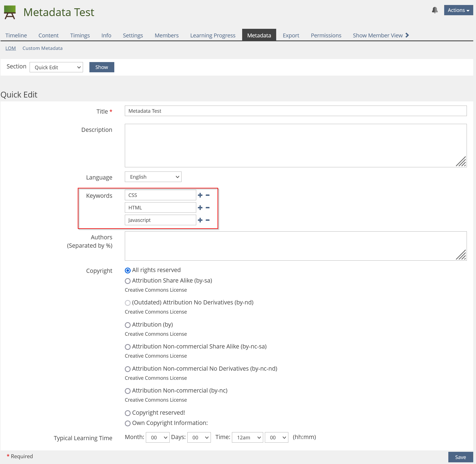This screenshot has width=476, height=464.
Task: Click into the Description text area
Action: 295,145
